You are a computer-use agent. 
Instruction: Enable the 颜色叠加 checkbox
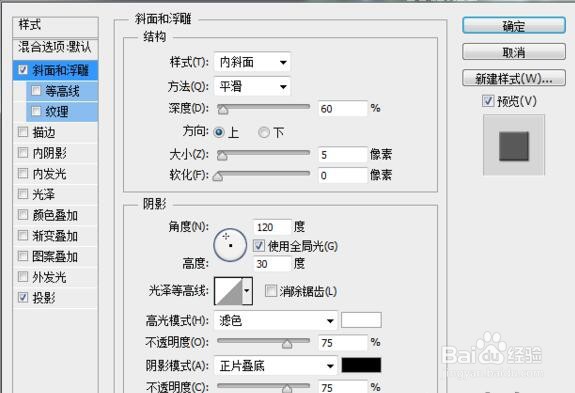click(x=23, y=214)
